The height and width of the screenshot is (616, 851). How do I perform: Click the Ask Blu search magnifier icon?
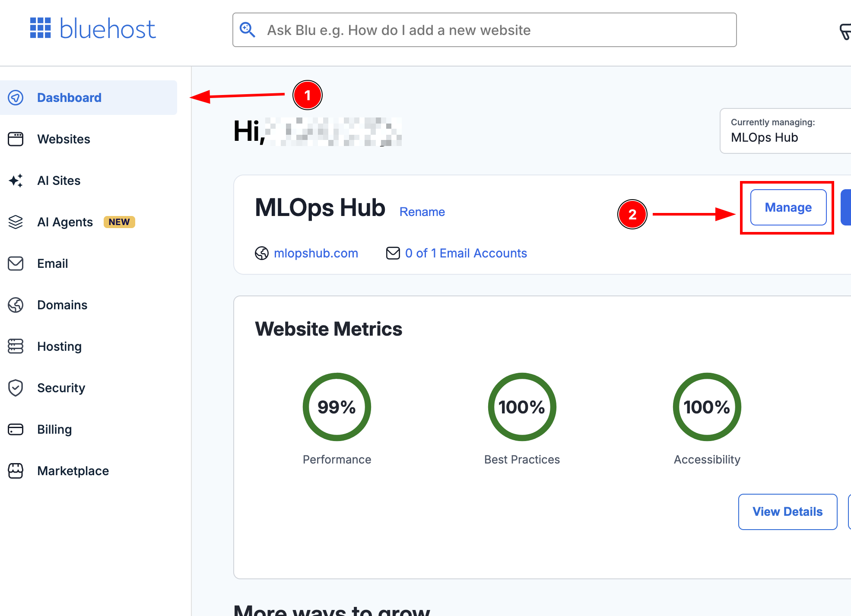[248, 30]
